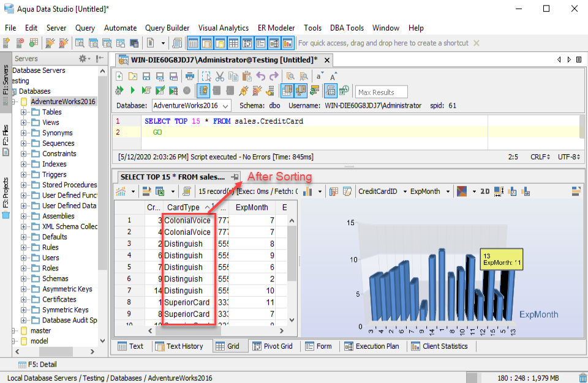Click the green Execute query play icon
The image size is (588, 383).
[133, 91]
